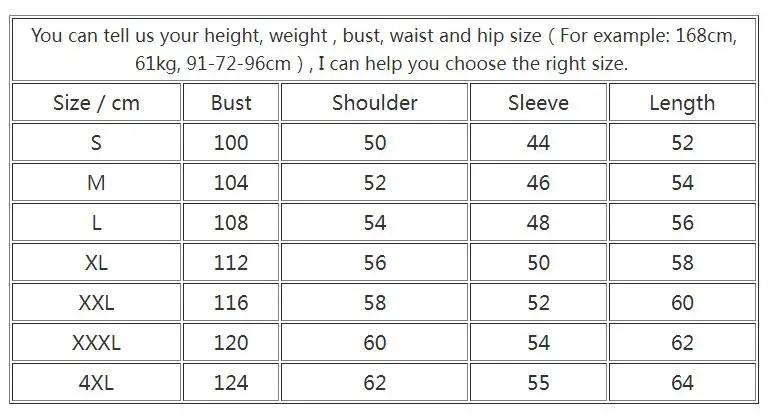
Task: Click the size guidance text at top
Action: 384,50
